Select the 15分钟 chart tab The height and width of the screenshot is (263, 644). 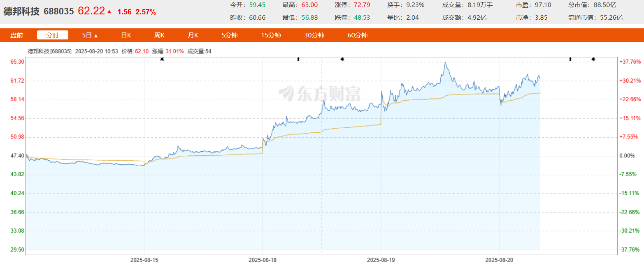(271, 35)
